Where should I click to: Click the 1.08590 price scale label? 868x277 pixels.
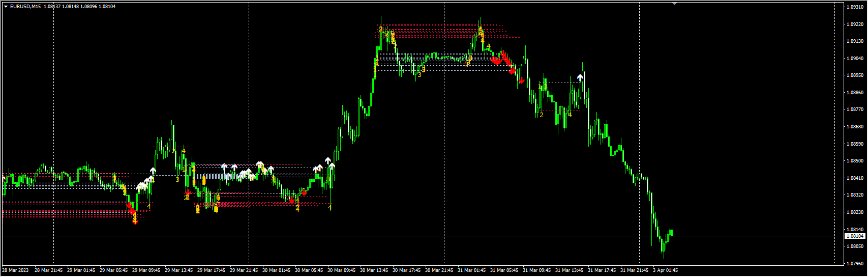pos(855,144)
